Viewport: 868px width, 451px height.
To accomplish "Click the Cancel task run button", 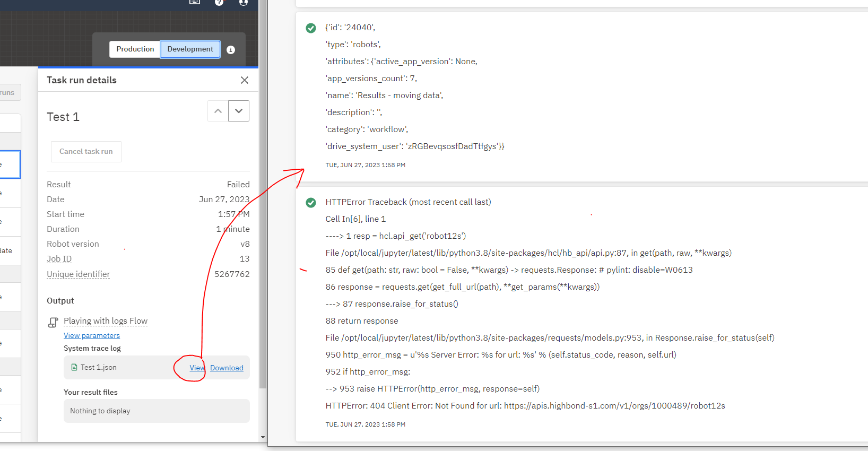I will coord(86,152).
